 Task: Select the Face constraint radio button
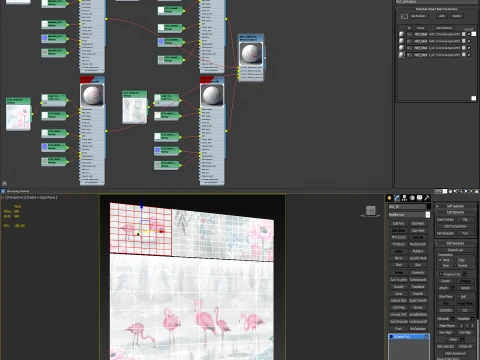[440, 265]
